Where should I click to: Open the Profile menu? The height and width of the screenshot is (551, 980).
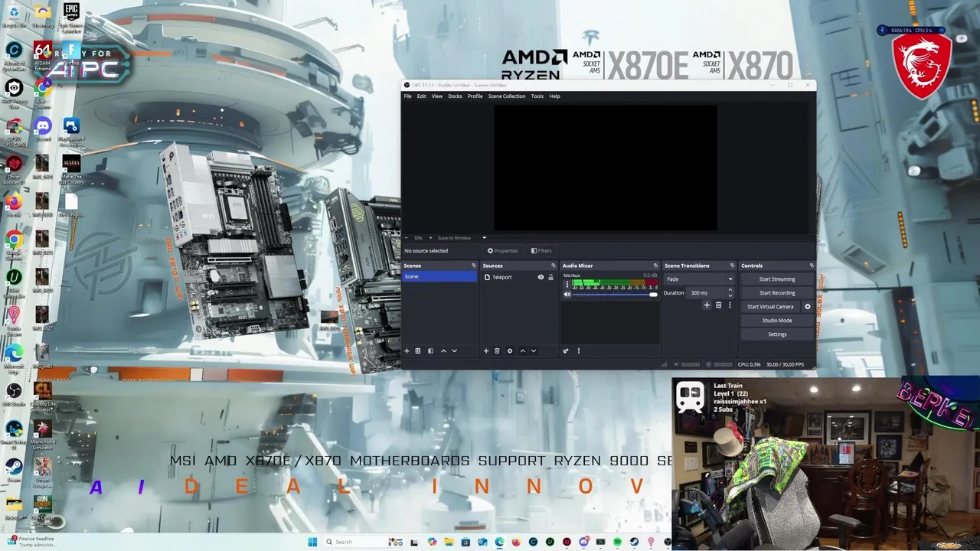(x=475, y=96)
